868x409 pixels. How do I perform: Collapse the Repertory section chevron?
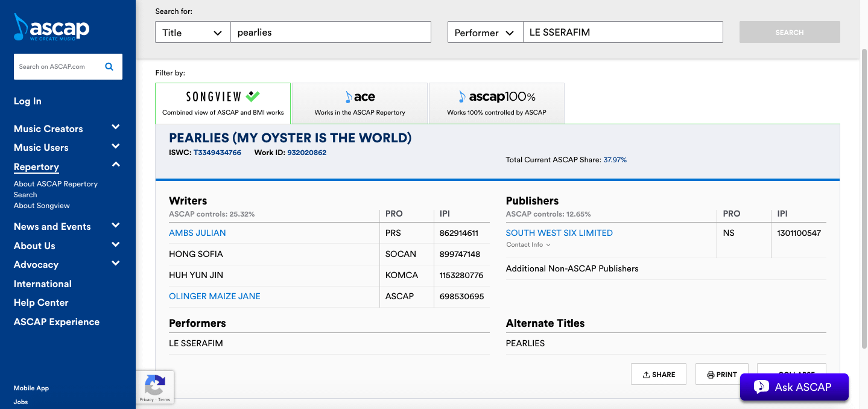116,165
